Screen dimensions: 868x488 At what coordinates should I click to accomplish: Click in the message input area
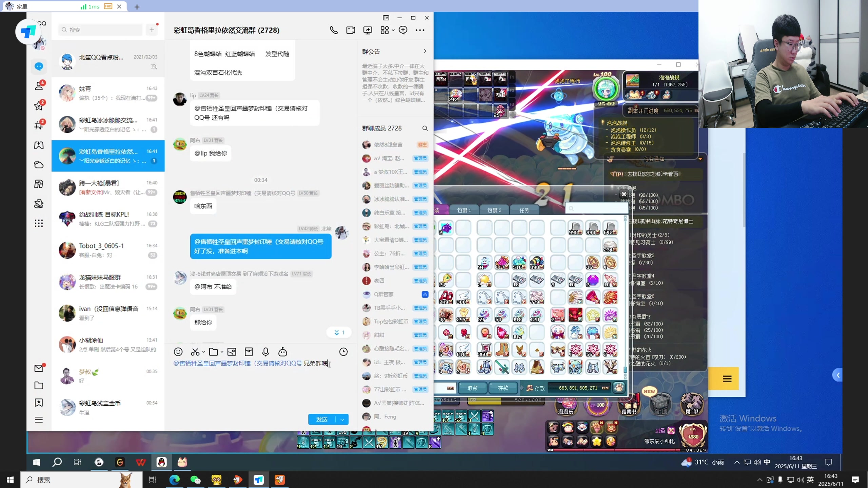point(260,385)
